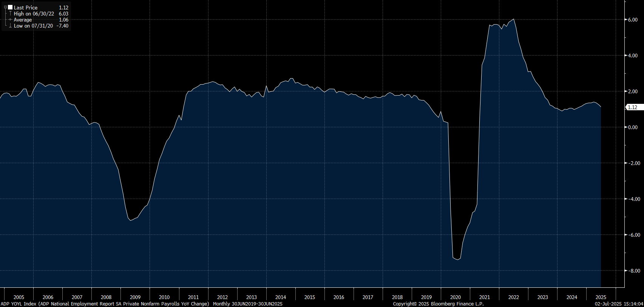Select 'Low on 07/31/20' legend row
Screen dimensions: 644x307
coord(33,26)
